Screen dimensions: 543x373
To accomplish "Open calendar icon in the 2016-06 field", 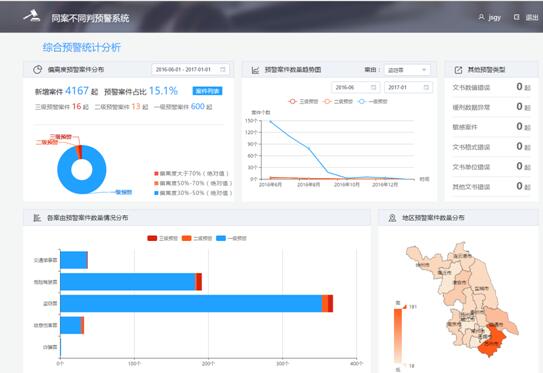I will [373, 87].
